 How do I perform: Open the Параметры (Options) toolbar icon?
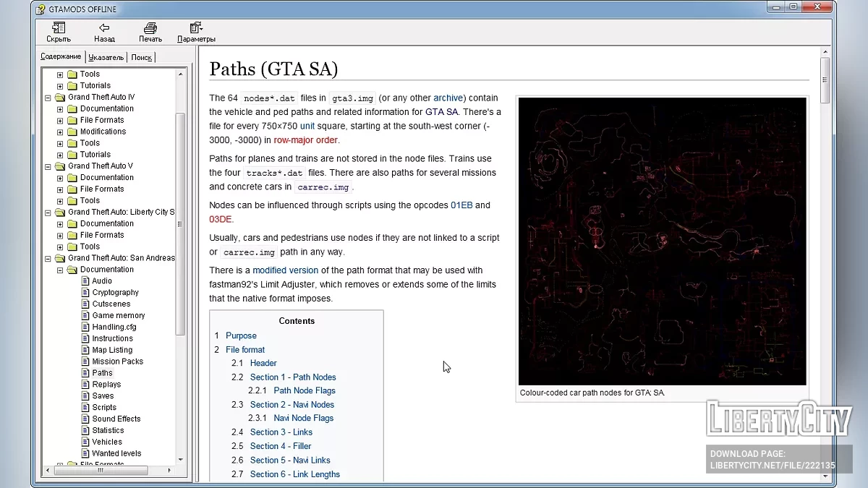(x=196, y=28)
